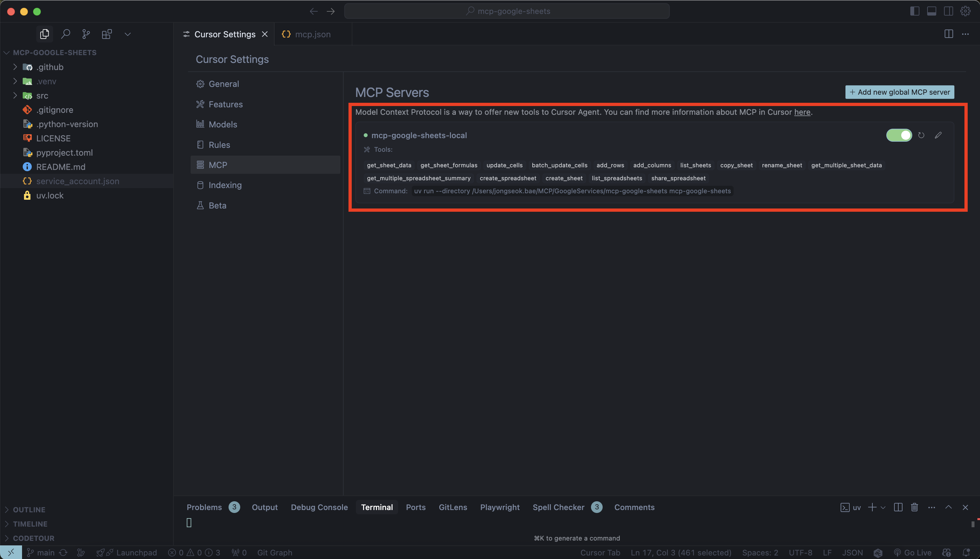The height and width of the screenshot is (559, 980).
Task: Open editor more actions ellipsis
Action: pos(965,34)
